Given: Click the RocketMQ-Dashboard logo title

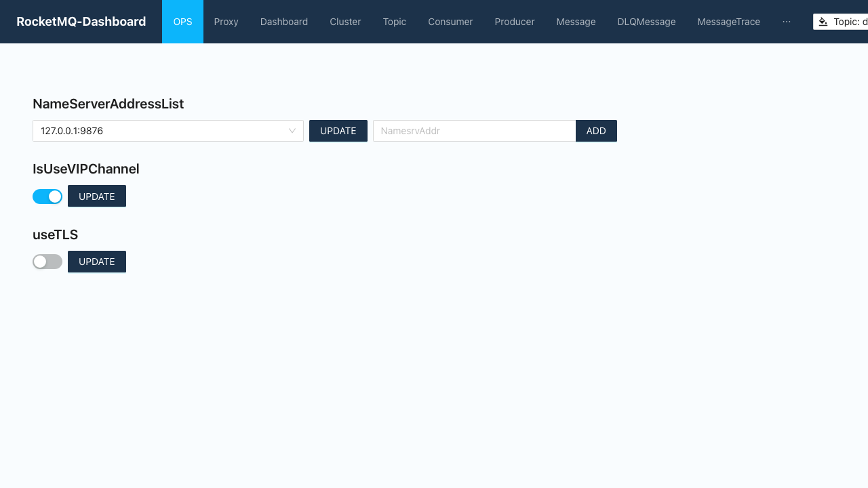Looking at the screenshot, I should coord(81,22).
